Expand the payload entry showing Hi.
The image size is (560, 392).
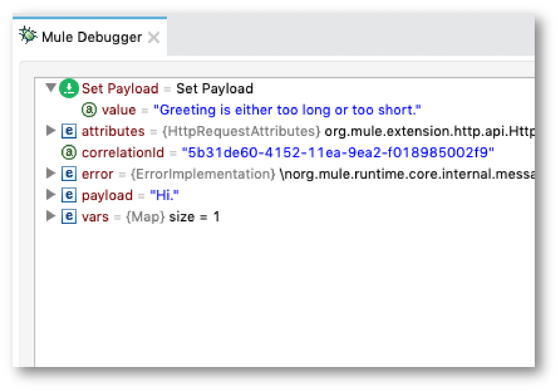tap(51, 195)
